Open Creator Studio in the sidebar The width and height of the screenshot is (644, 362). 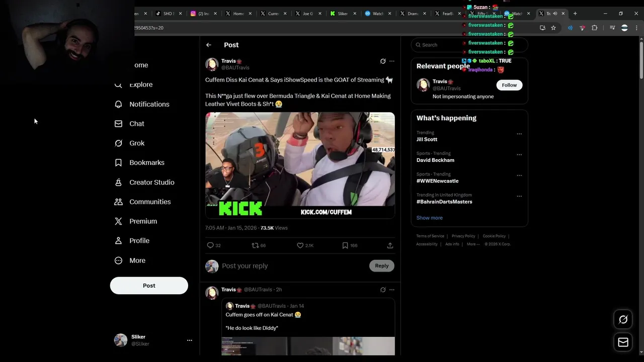tap(144, 183)
